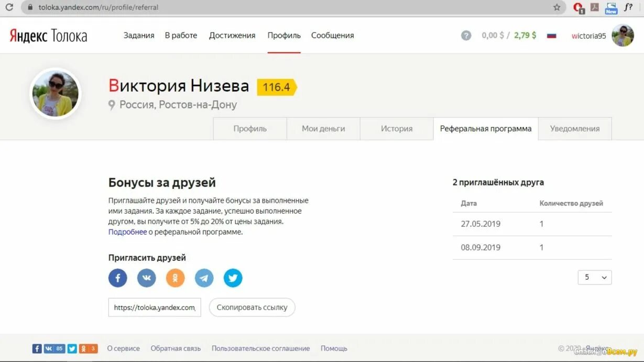Click the footer Twitter share icon
The width and height of the screenshot is (644, 362).
72,348
